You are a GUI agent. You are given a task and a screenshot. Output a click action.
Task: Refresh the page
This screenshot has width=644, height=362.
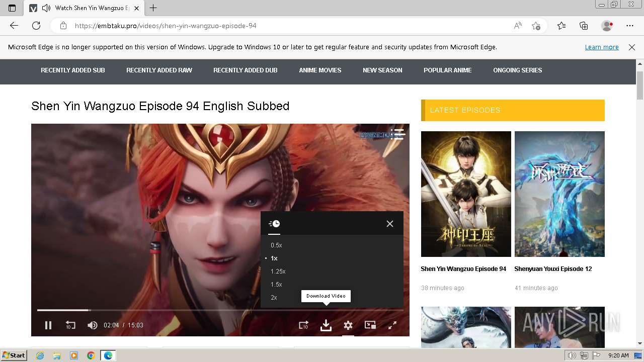[x=36, y=26]
